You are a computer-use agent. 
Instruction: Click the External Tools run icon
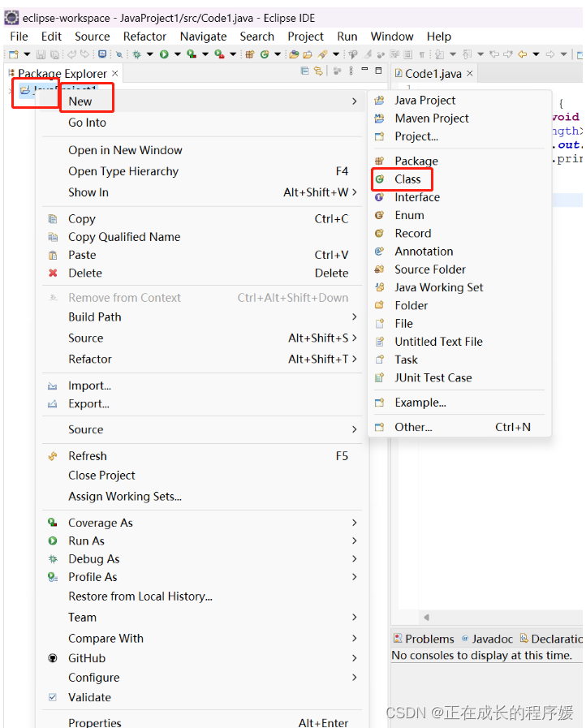[x=219, y=54]
